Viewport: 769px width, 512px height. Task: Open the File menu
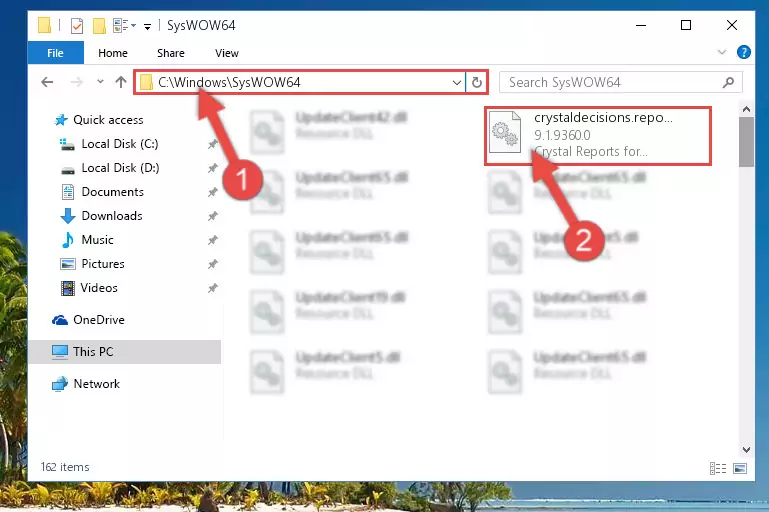point(55,53)
